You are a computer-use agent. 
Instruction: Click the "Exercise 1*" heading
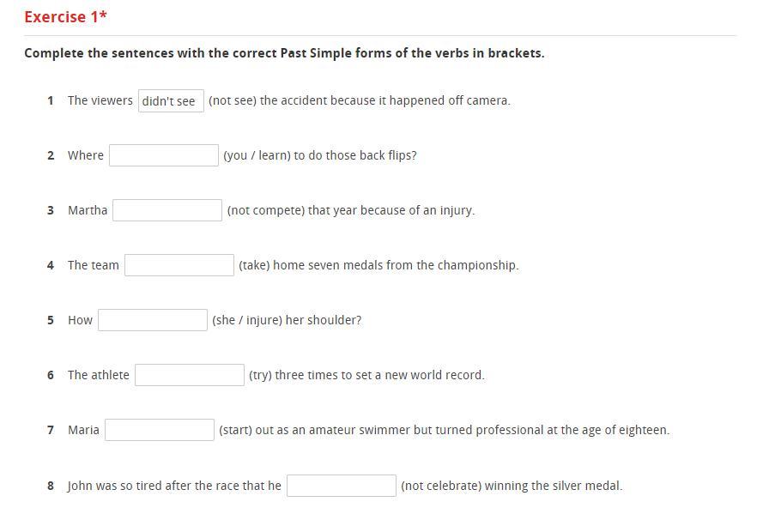[x=66, y=17]
